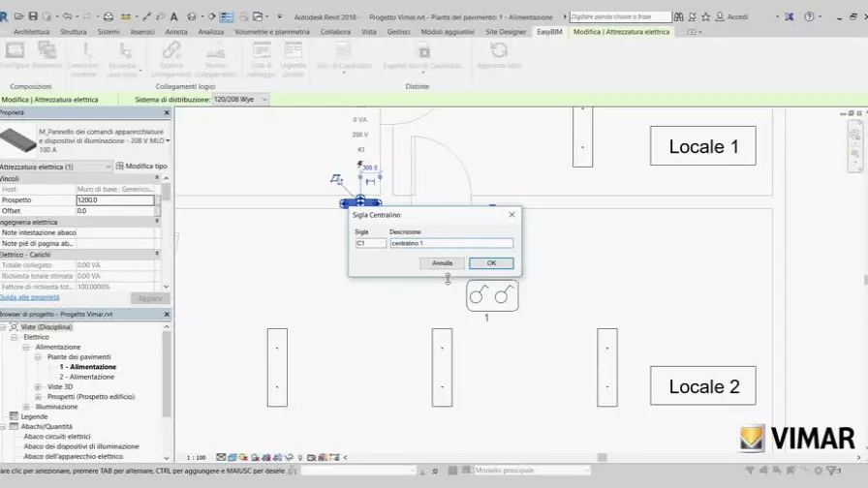Expand the Illuminazione tree node

coord(26,407)
